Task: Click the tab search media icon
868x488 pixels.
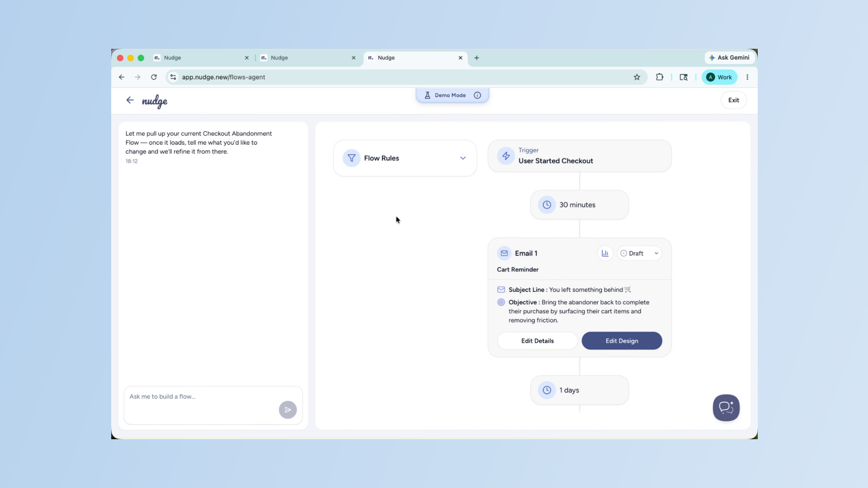Action: (x=684, y=77)
